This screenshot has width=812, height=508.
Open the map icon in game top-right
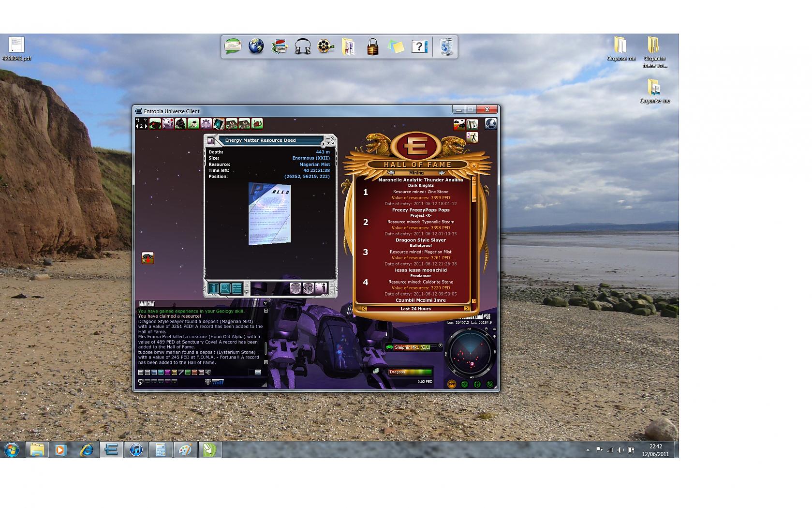[472, 124]
